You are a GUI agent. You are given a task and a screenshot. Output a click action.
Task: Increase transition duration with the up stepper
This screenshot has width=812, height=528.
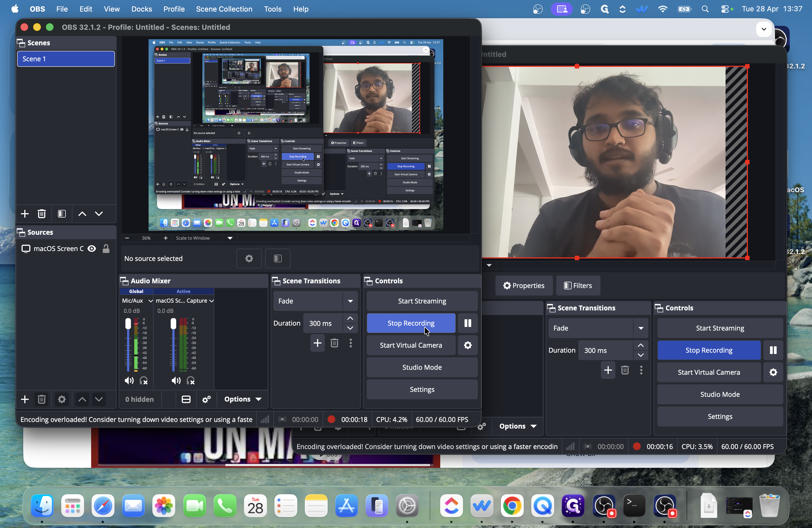(x=350, y=318)
